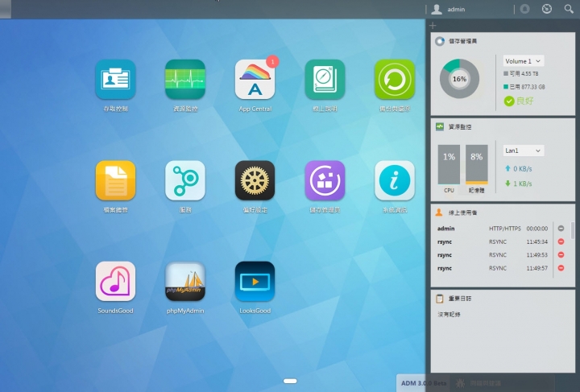Click the important log widget clipboard icon
Screen dimensions: 580x392
click(440, 298)
